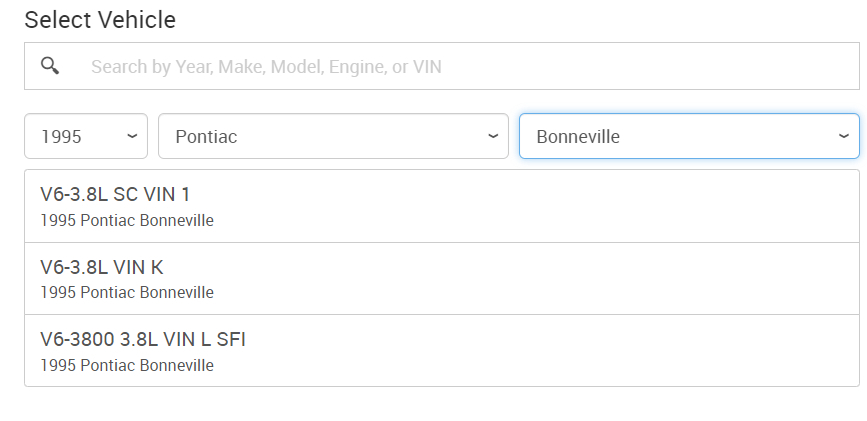
Task: Choose the V6-3800 3.8L VIN L SFI option
Action: point(143,340)
